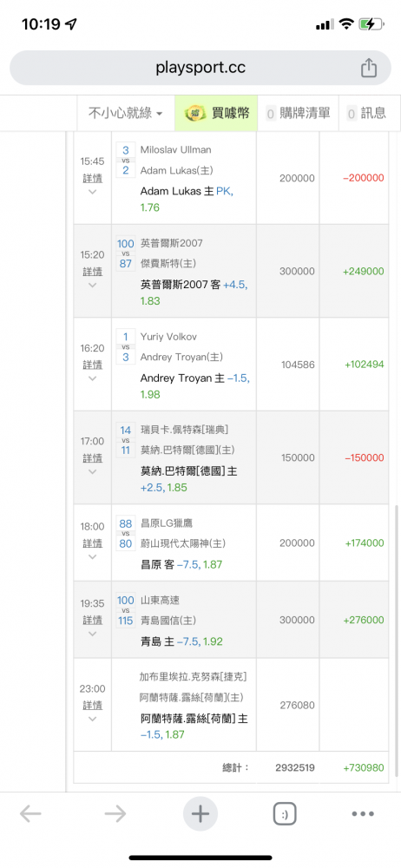
Task: Open 詳情 link for the 16:20 match
Action: (x=93, y=365)
